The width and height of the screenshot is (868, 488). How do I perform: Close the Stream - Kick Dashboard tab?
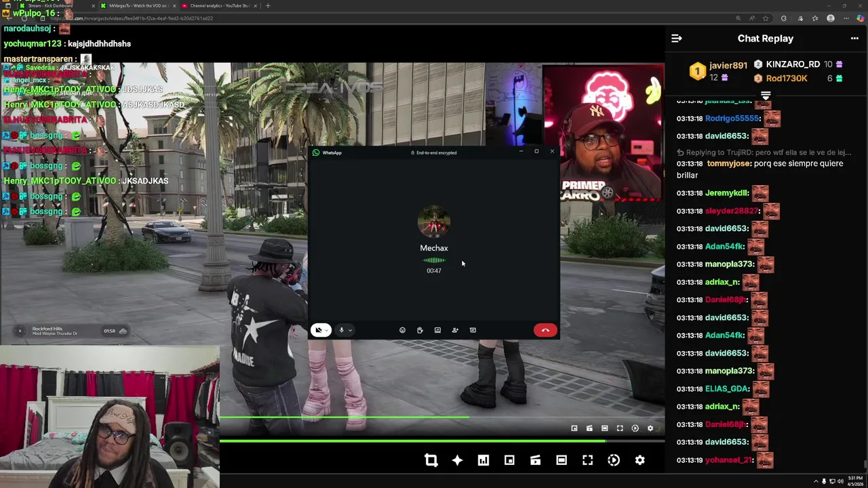(x=93, y=5)
